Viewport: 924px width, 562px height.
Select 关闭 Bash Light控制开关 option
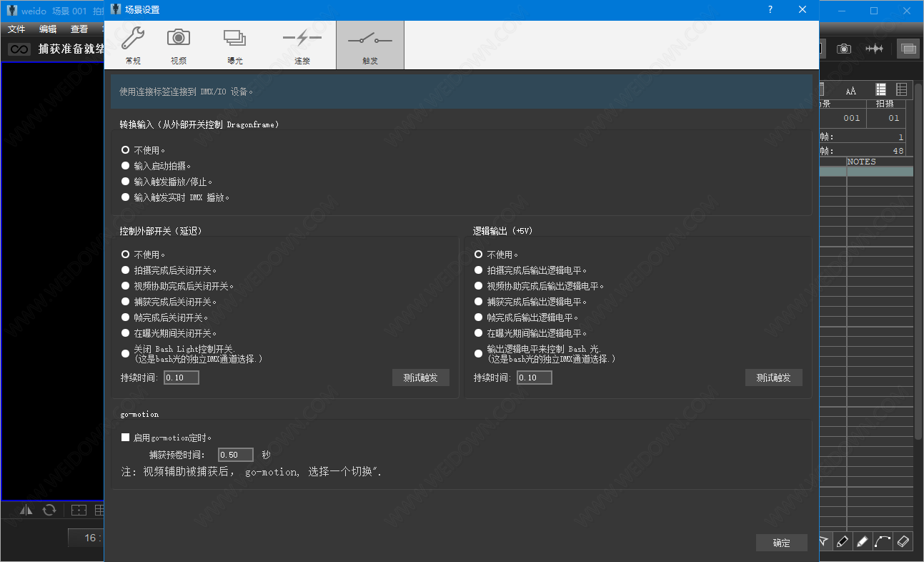pos(192,353)
